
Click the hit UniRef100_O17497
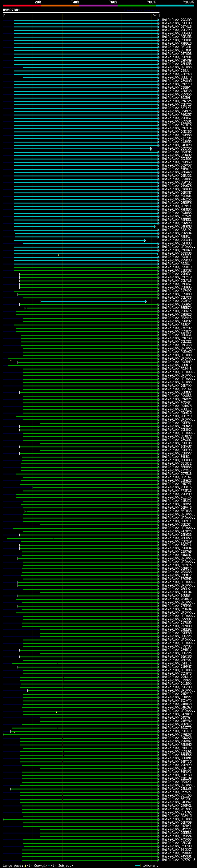tap(177, 291)
